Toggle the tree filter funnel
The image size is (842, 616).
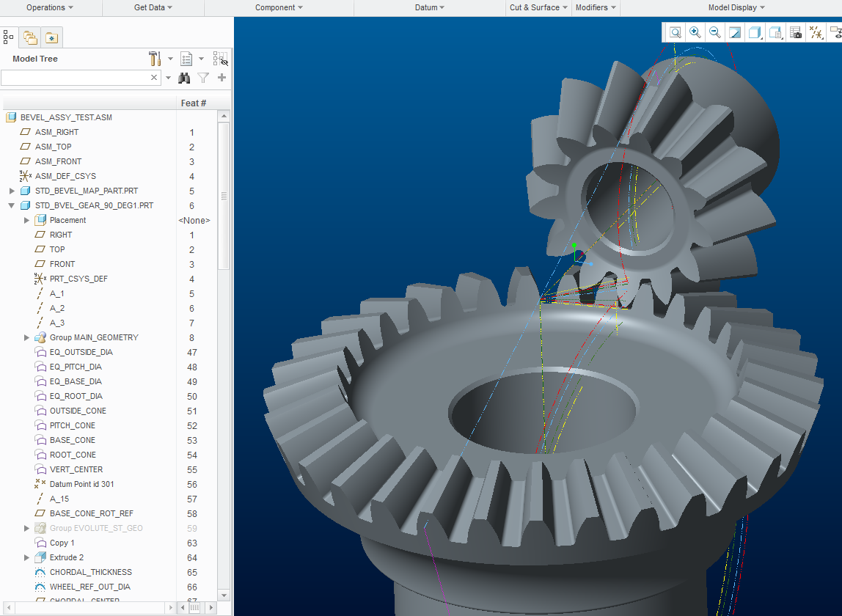point(203,78)
